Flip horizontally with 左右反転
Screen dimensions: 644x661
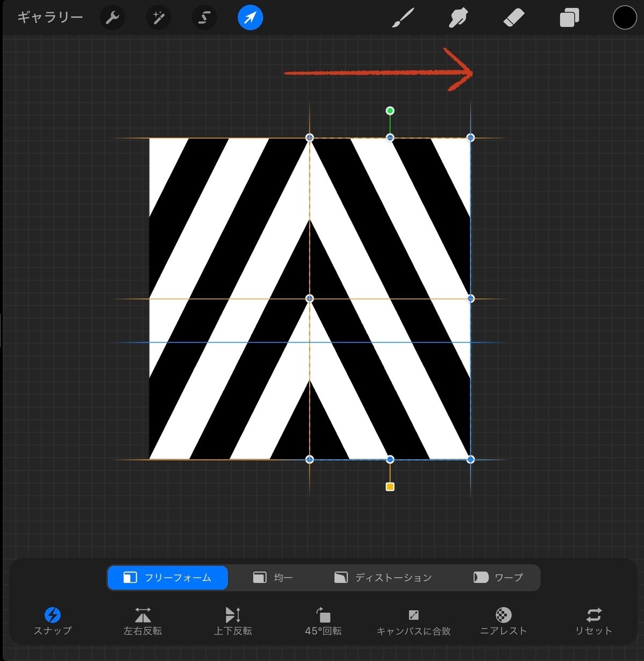[143, 621]
